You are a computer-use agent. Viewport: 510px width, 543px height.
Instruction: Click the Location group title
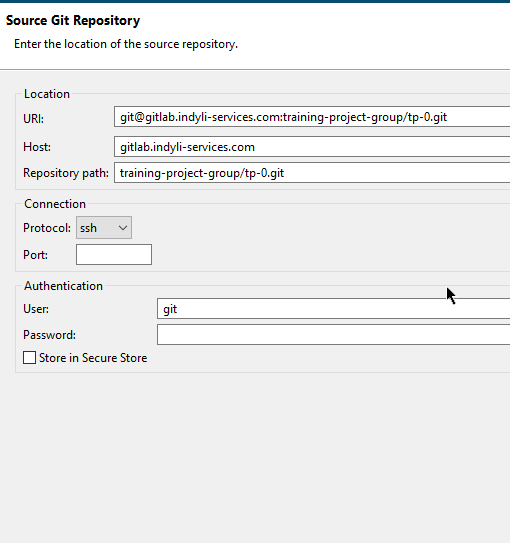click(x=47, y=94)
